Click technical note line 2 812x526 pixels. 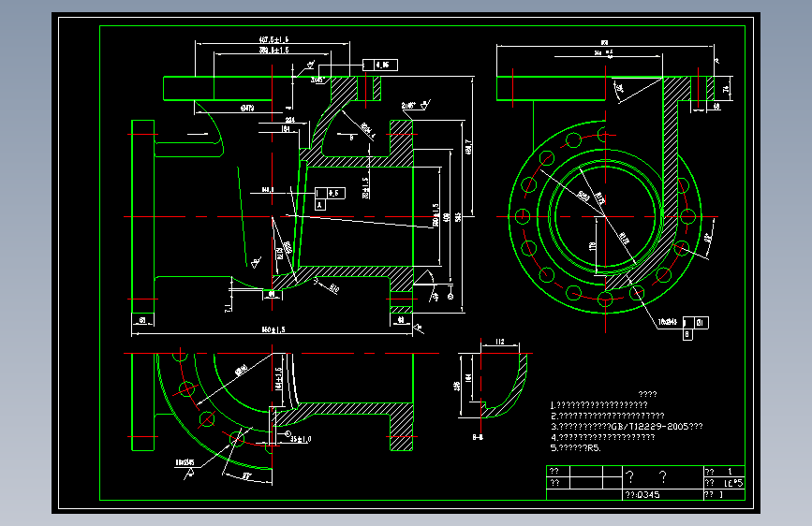tap(608, 416)
